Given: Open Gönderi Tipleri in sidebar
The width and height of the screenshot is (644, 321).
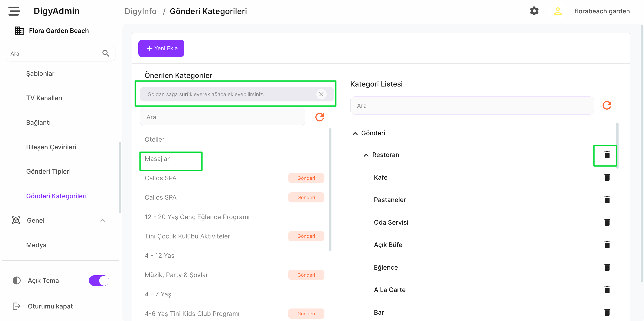Looking at the screenshot, I should pyautogui.click(x=49, y=171).
